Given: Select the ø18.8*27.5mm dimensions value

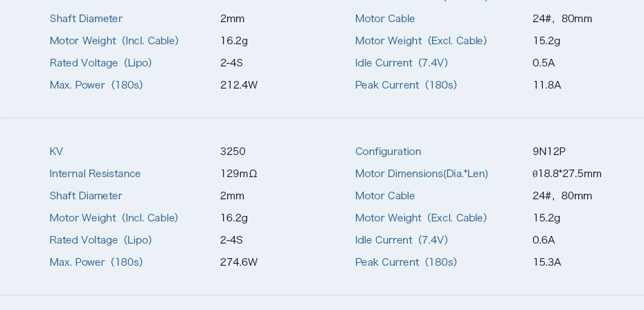Looking at the screenshot, I should pos(567,174).
